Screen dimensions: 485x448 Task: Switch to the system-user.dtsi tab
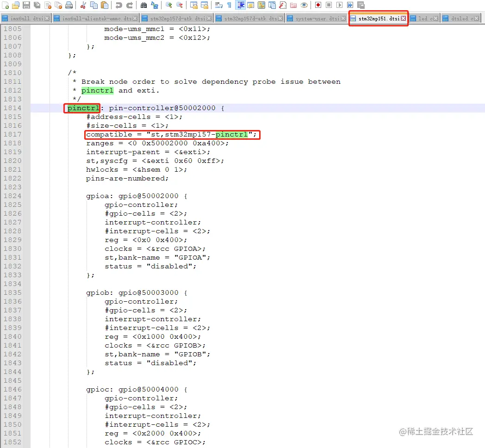tap(316, 19)
